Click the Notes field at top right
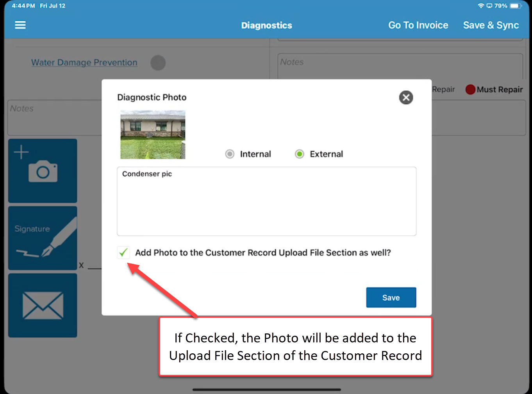The image size is (532, 394). coord(400,66)
